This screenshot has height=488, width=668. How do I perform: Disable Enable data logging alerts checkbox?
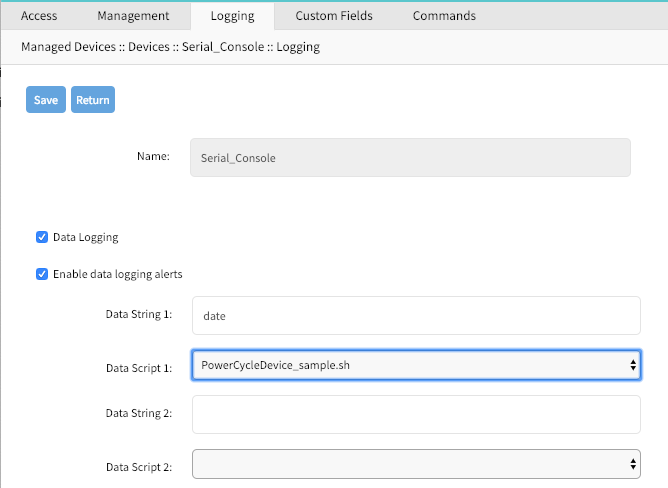pyautogui.click(x=42, y=274)
